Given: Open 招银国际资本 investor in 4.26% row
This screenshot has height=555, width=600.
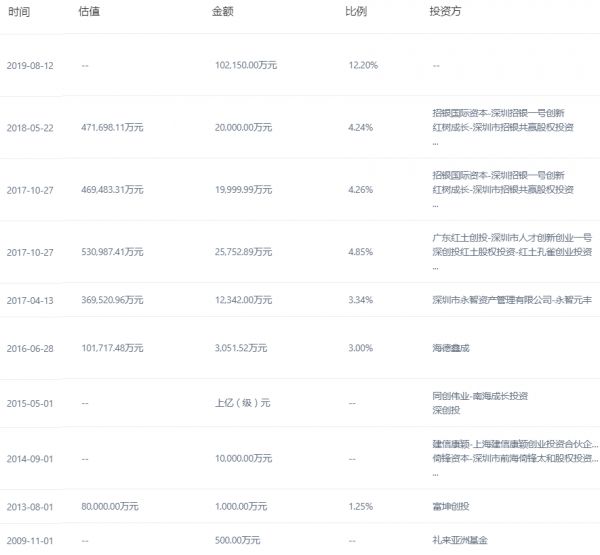Looking at the screenshot, I should 498,175.
